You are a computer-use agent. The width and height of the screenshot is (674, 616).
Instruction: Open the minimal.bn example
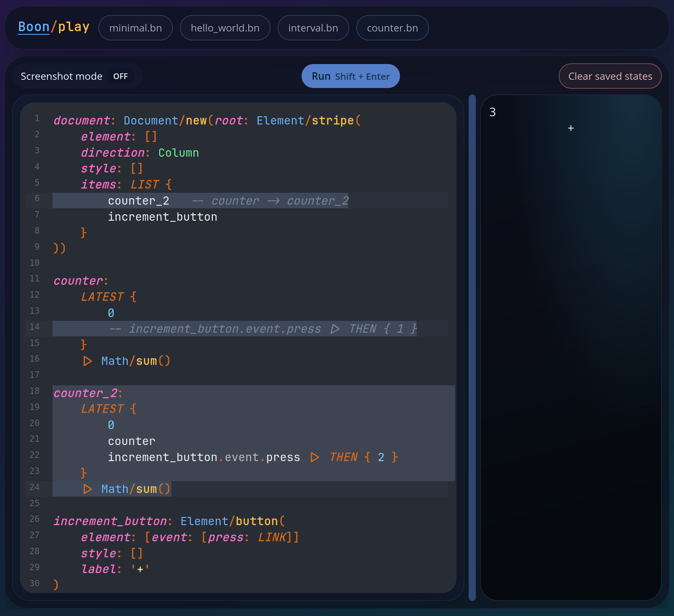(x=135, y=28)
